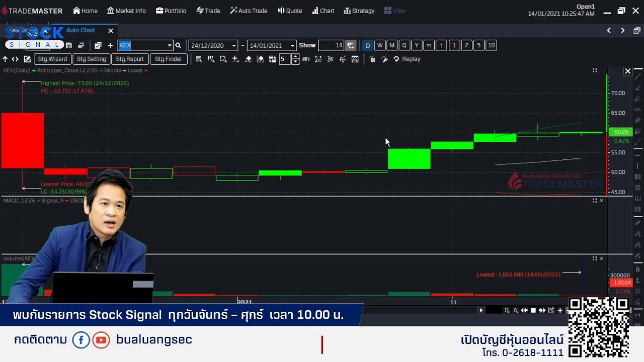This screenshot has height=362, width=644.
Task: Click the save floppy disk icon
Action: (x=69, y=45)
